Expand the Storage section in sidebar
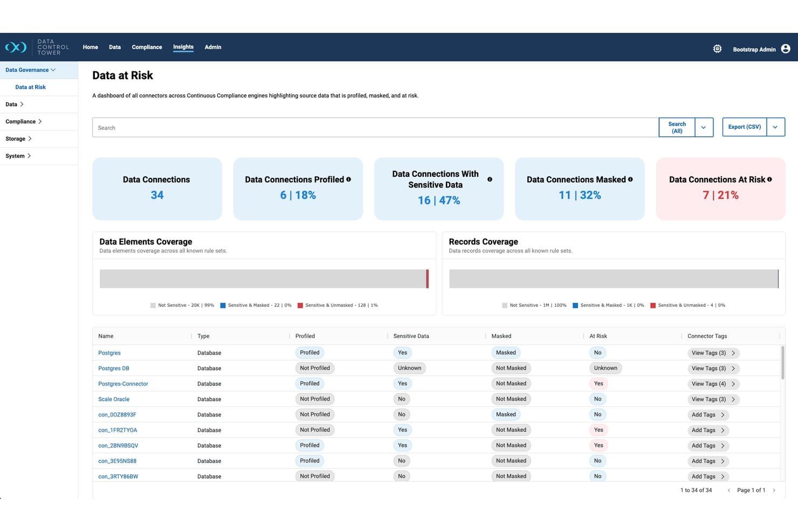Image resolution: width=798 pixels, height=532 pixels. coord(39,139)
